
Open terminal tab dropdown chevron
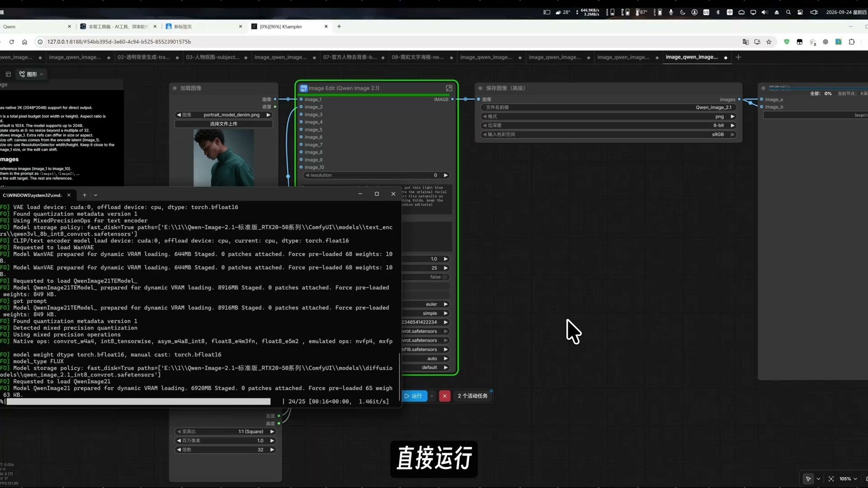(95, 195)
